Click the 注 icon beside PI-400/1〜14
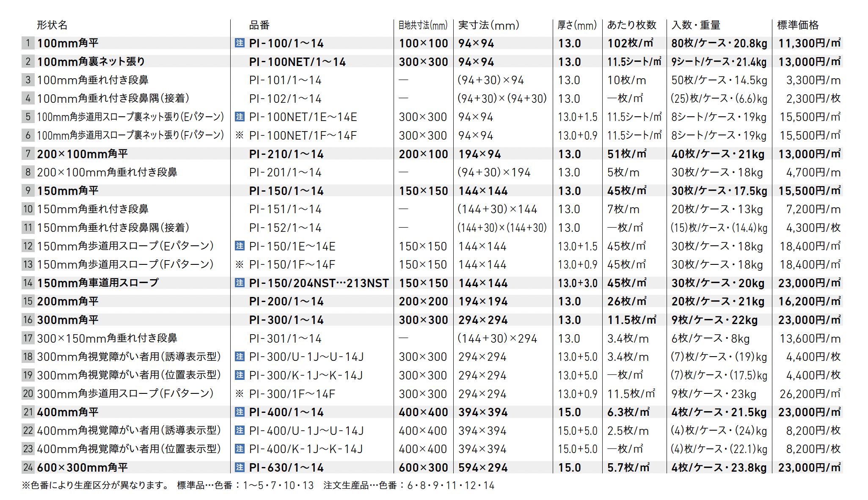The width and height of the screenshot is (868, 500). click(x=240, y=412)
